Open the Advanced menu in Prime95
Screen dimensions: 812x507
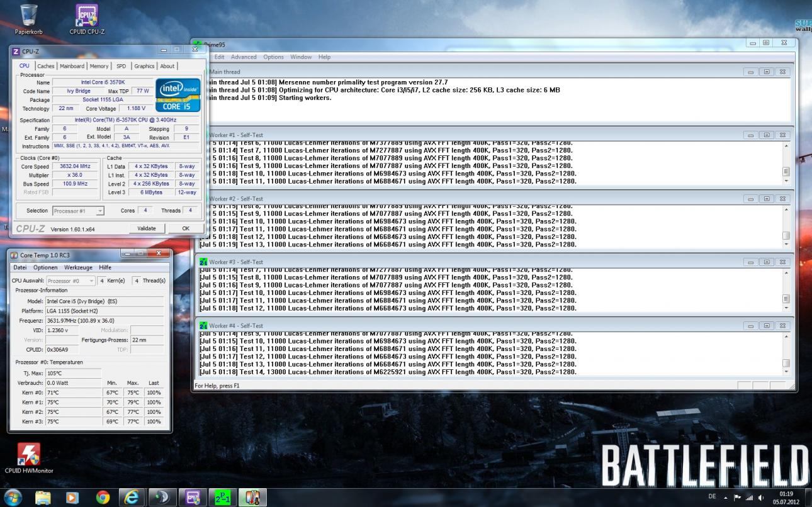[x=244, y=57]
